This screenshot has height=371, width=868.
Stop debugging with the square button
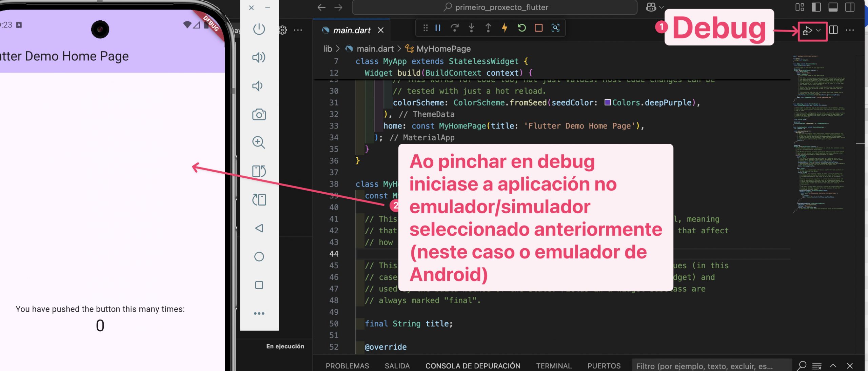coord(538,28)
